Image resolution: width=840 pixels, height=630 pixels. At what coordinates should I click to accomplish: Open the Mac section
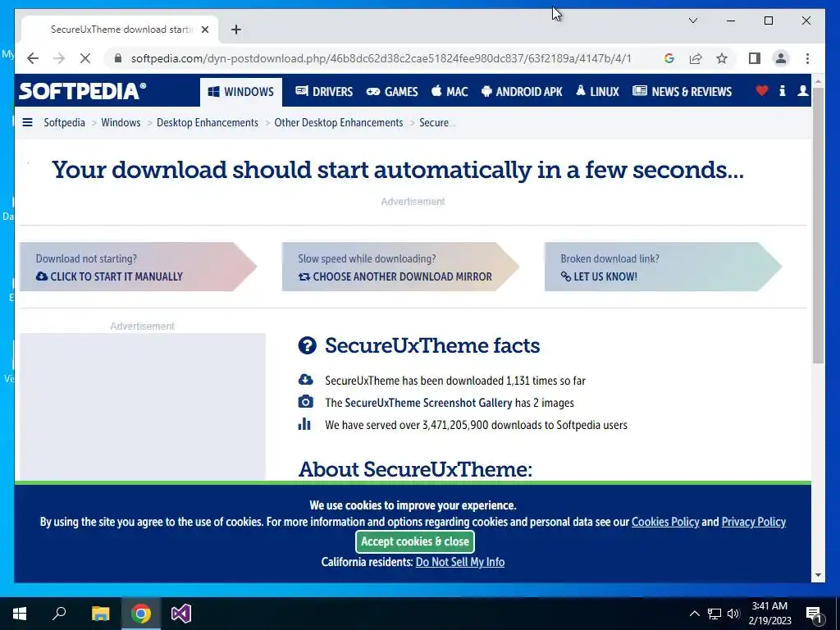tap(450, 92)
